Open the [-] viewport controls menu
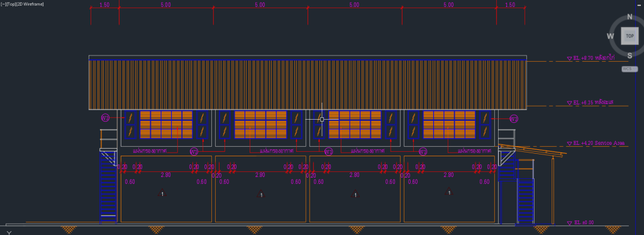Image resolution: width=644 pixels, height=235 pixels. 3,4
